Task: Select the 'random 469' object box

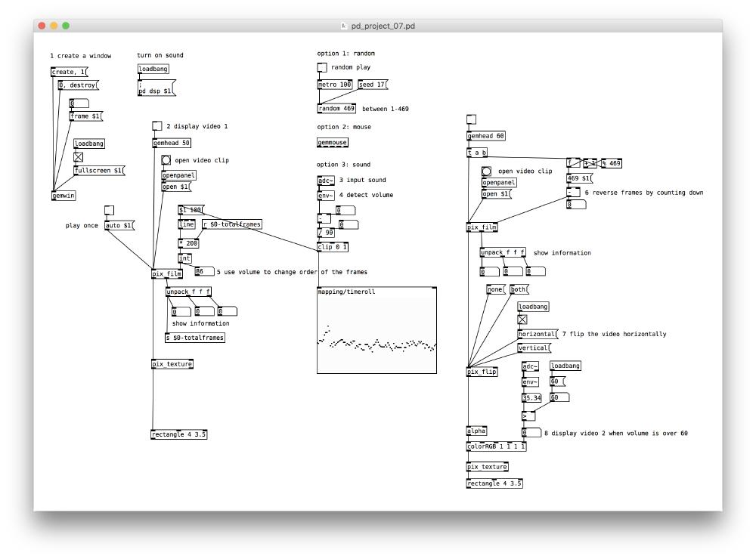Action: point(336,109)
